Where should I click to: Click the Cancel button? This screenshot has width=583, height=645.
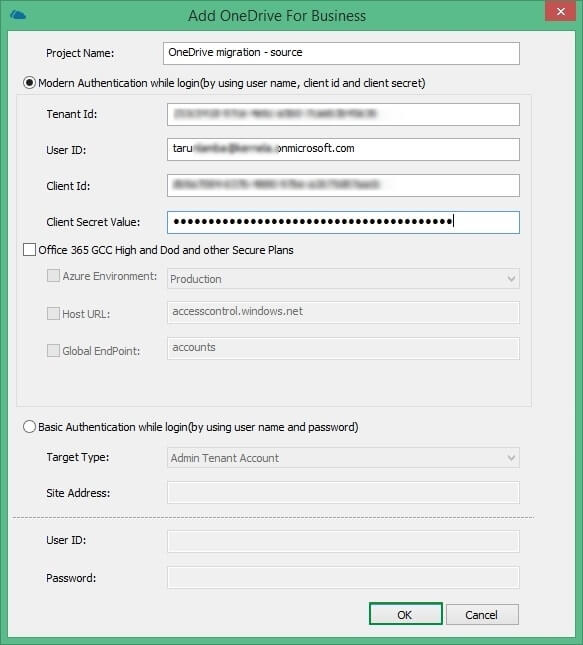tap(482, 614)
